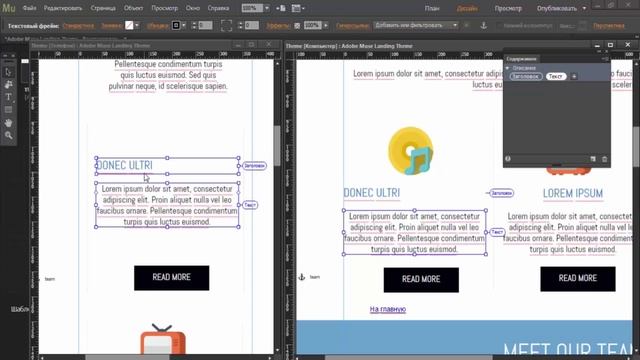Select the Zoom magnifier tool
The height and width of the screenshot is (360, 640).
[8, 135]
